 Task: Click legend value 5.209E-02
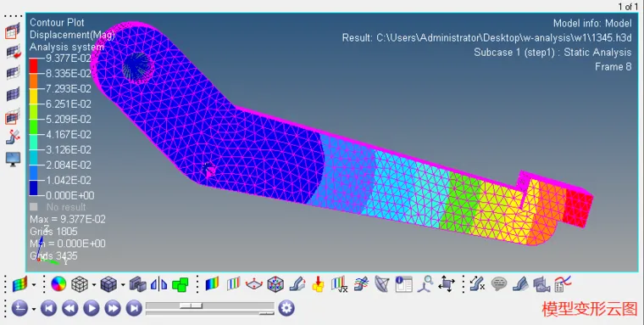pos(68,120)
